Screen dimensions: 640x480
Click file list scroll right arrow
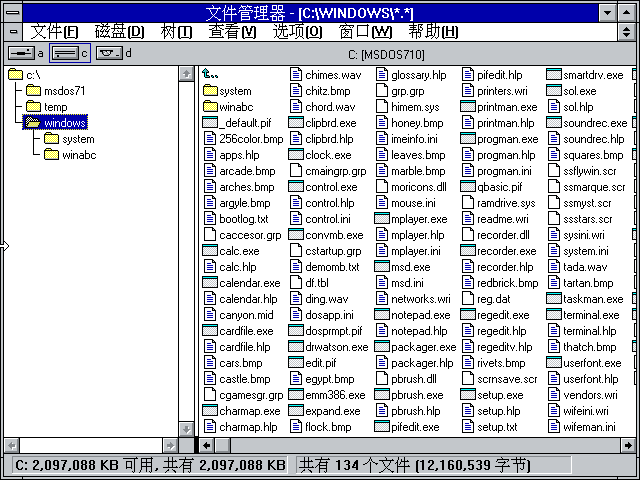pos(628,445)
